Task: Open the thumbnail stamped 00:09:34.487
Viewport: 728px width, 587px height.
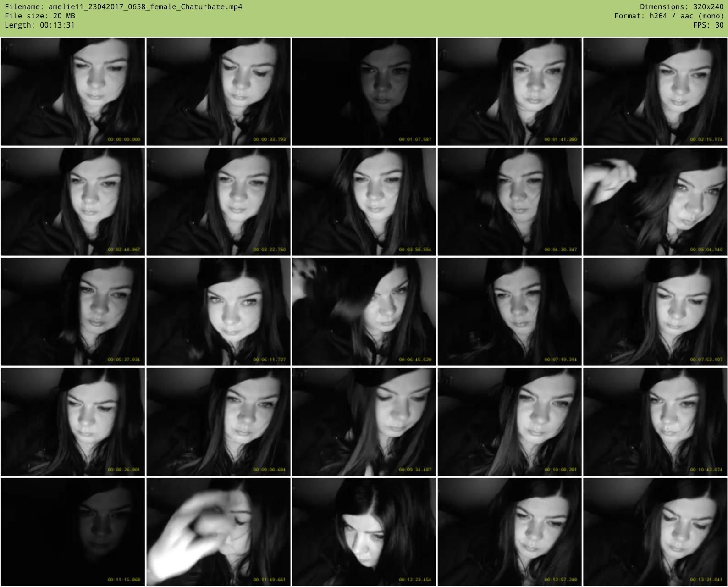Action: (x=364, y=422)
